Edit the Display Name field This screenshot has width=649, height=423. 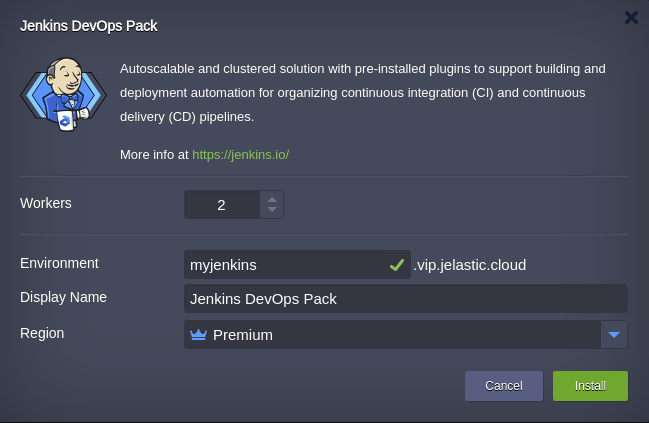tap(406, 298)
